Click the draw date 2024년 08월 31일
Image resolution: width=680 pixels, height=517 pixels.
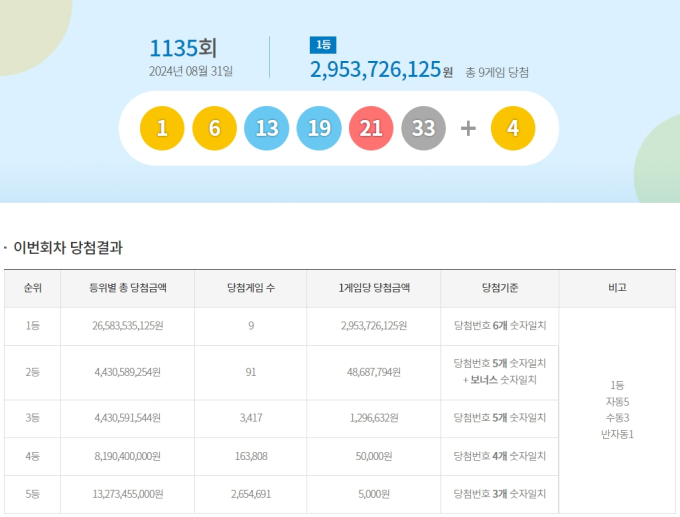pos(191,71)
